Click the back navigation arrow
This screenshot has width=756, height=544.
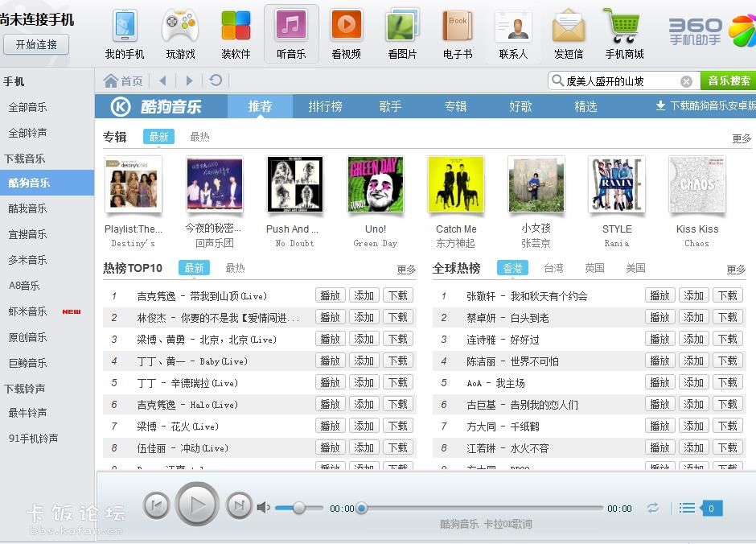click(x=163, y=80)
